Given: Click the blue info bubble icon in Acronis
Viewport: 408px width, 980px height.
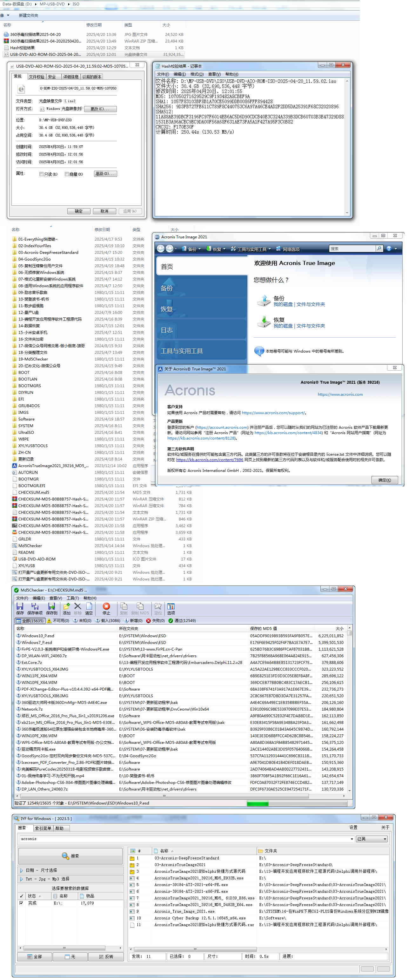Looking at the screenshot, I should 259,351.
